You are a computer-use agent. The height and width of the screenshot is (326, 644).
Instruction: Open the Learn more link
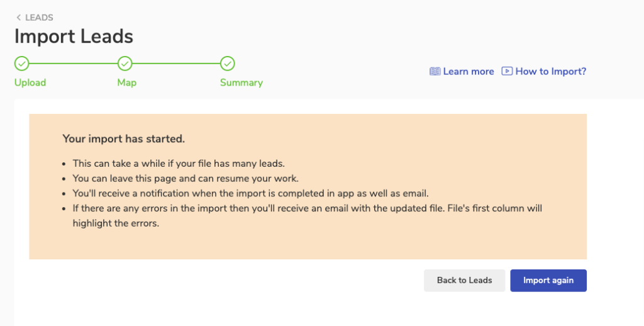(469, 72)
